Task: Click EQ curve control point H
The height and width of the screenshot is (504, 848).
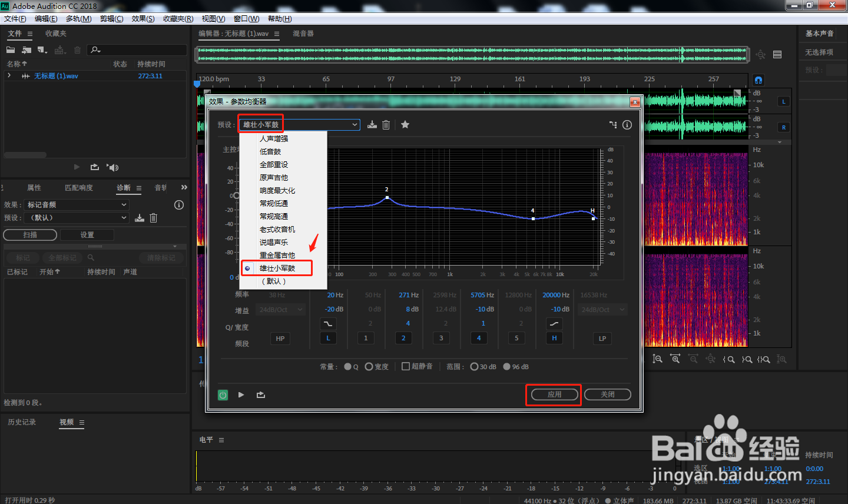Action: pos(593,218)
